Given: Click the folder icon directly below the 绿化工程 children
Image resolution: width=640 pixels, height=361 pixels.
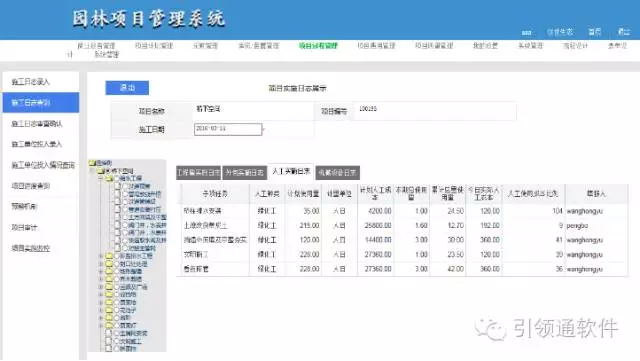Looking at the screenshot, I should point(109,256).
